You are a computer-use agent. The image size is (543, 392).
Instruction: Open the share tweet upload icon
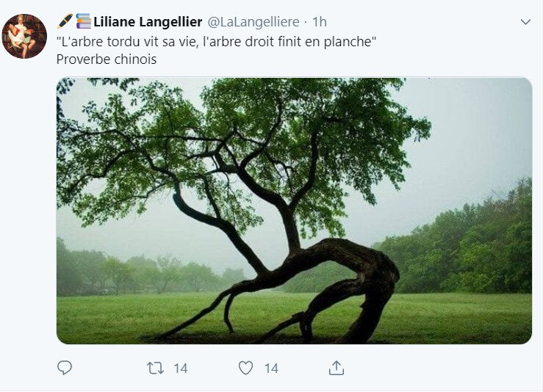(337, 368)
